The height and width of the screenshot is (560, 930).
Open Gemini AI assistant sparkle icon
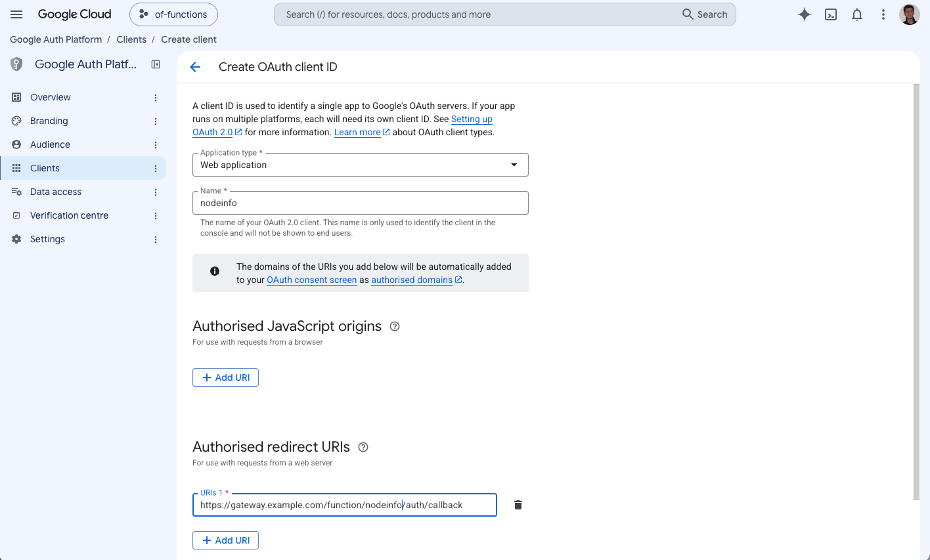click(x=804, y=14)
